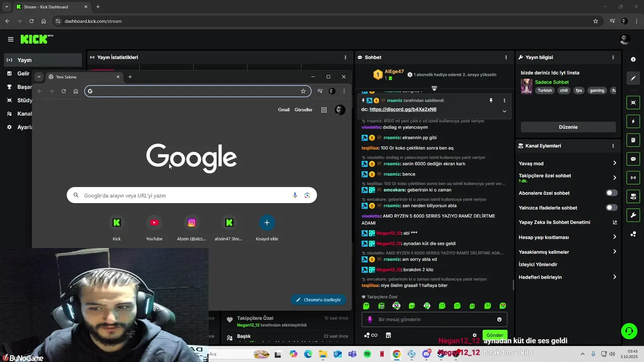
Task: Toggle Abonelere özel sohbet switch
Action: 611,193
